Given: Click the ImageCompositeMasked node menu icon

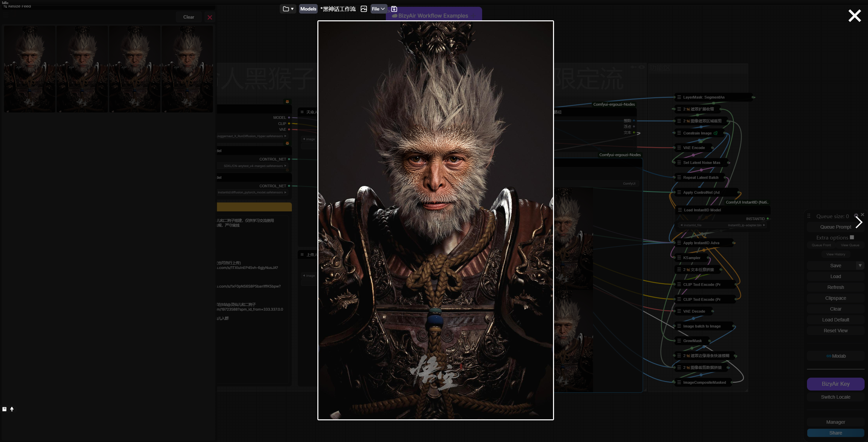Looking at the screenshot, I should click(x=679, y=382).
